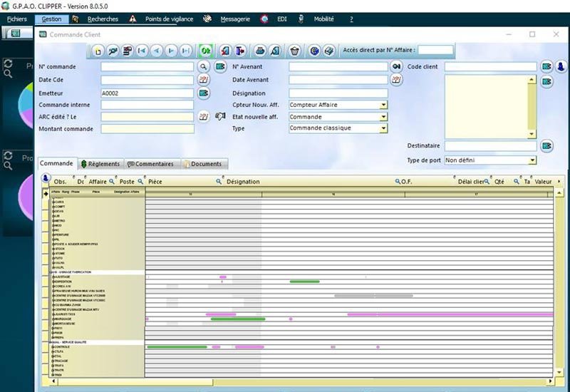Viewport: 570px width, 392px height.
Task: Click the warning triangle menu icon
Action: coord(133,19)
